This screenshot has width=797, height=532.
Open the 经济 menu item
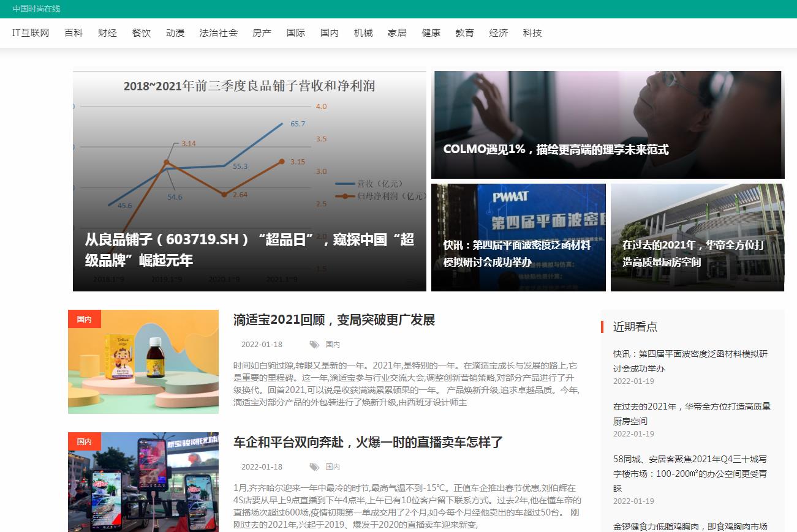pos(499,33)
